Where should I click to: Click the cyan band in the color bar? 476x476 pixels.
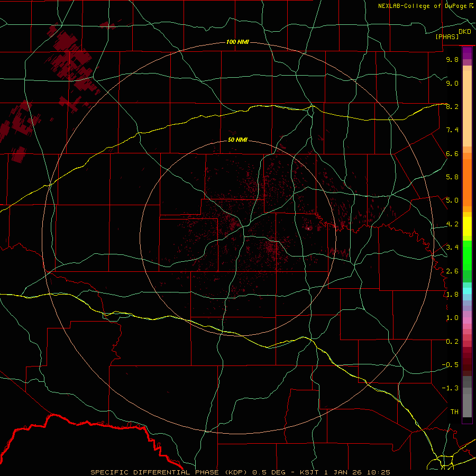pos(467,291)
